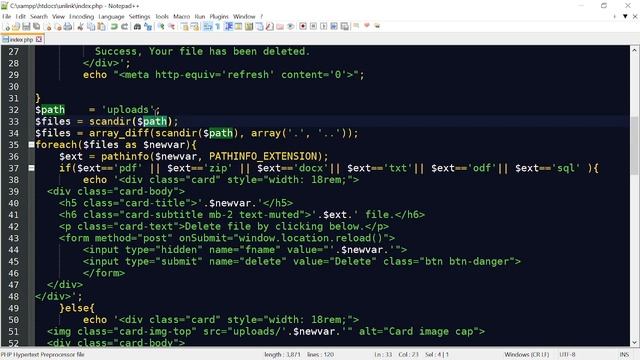Click the Save All toolbar icon
The width and height of the screenshot is (640, 360).
coord(36,27)
